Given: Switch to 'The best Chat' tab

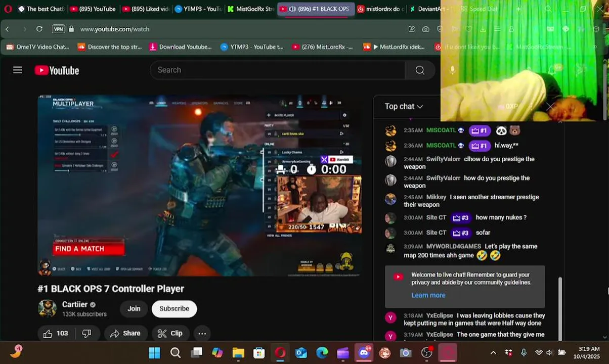Looking at the screenshot, I should pyautogui.click(x=40, y=9).
